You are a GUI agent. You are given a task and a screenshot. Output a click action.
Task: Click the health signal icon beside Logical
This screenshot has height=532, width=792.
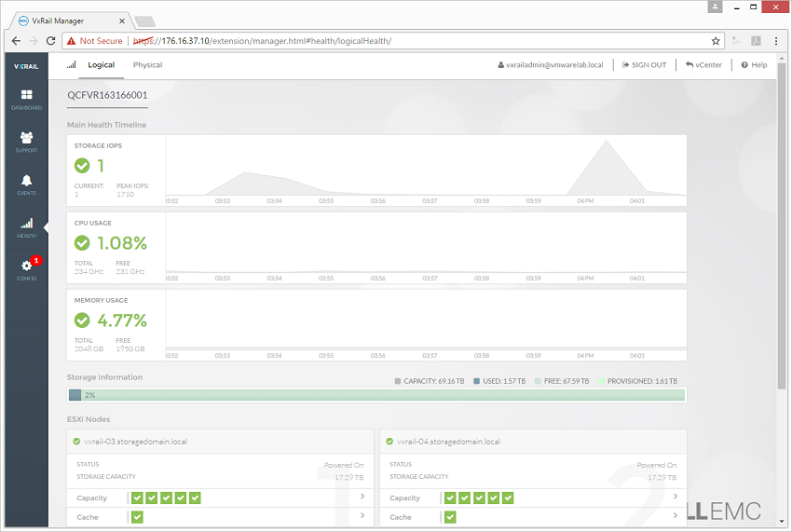pyautogui.click(x=71, y=64)
